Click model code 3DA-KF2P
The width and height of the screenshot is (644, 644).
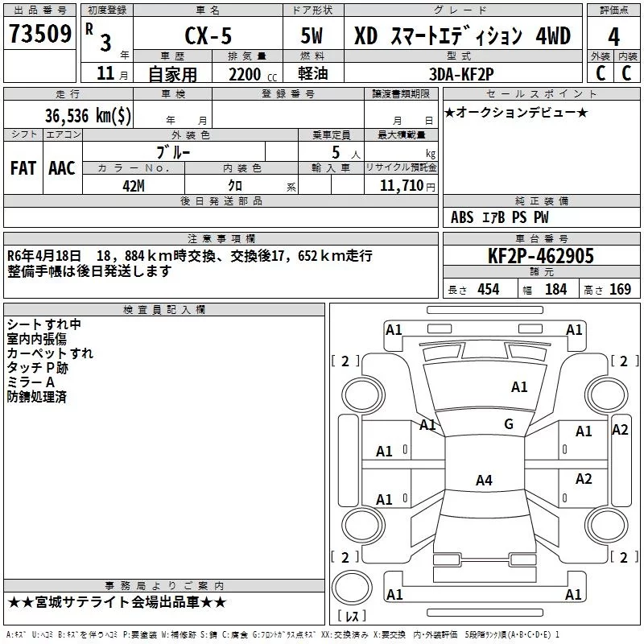point(461,74)
